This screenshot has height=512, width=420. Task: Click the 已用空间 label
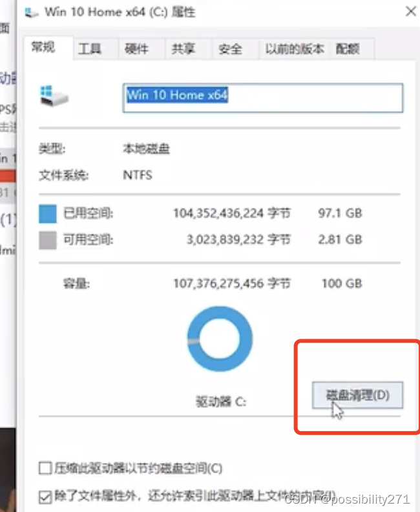point(88,213)
